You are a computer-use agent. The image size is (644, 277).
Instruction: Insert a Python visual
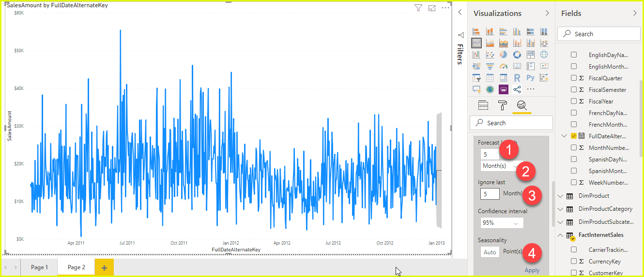pos(530,78)
